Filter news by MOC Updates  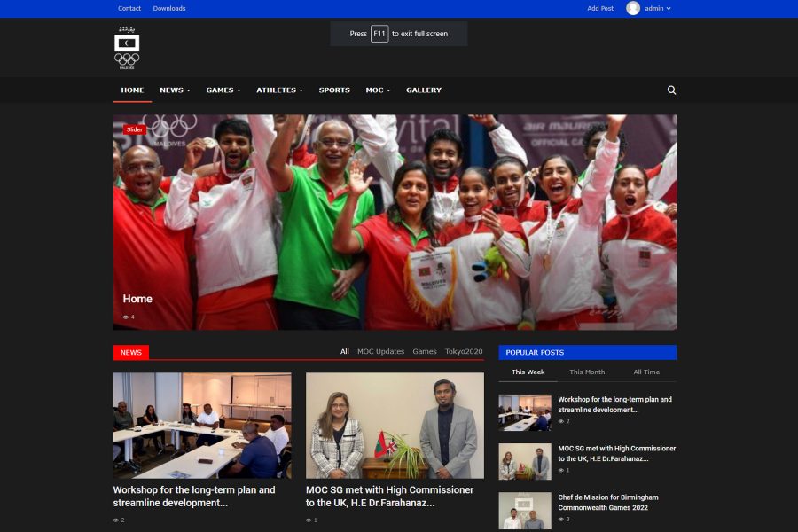380,352
